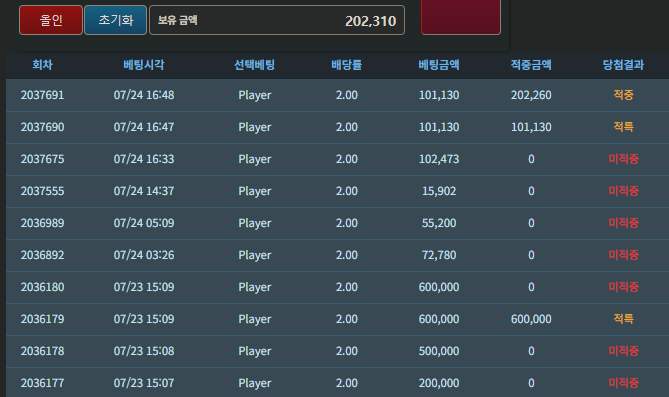
Task: Click 미적중 result for round 2036180
Action: pos(623,287)
